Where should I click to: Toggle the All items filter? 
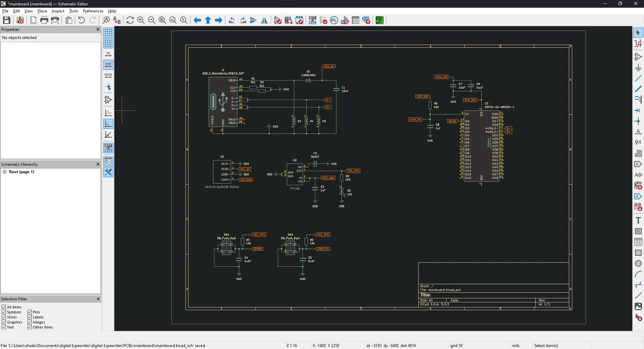pos(3,307)
